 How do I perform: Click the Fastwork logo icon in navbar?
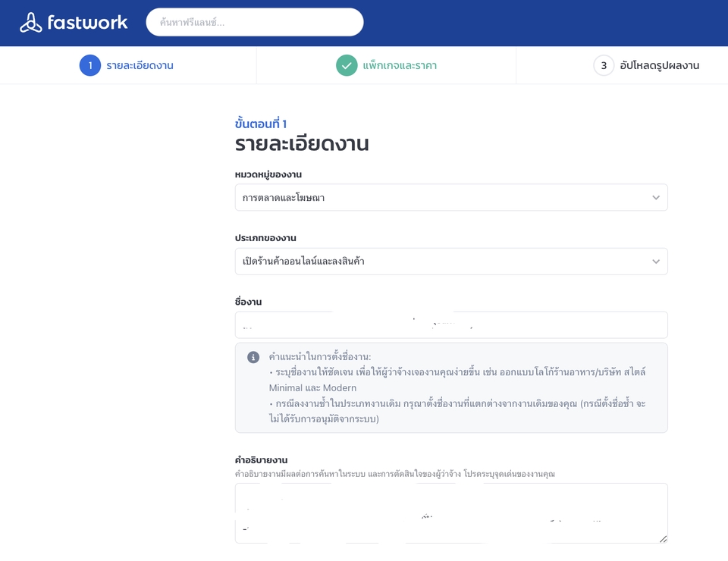pos(31,22)
